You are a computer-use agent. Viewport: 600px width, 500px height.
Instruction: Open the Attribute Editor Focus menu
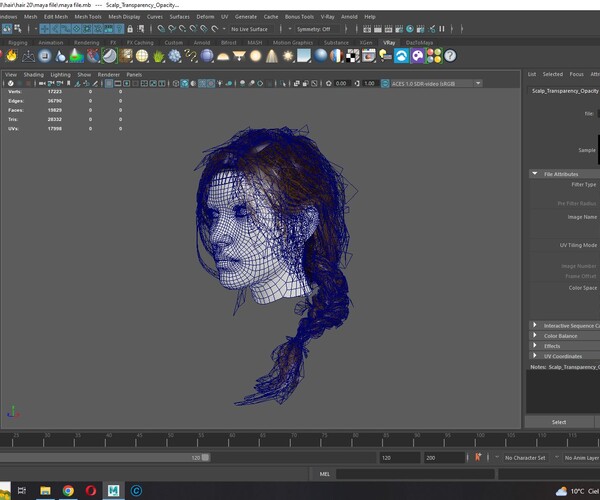pyautogui.click(x=576, y=74)
